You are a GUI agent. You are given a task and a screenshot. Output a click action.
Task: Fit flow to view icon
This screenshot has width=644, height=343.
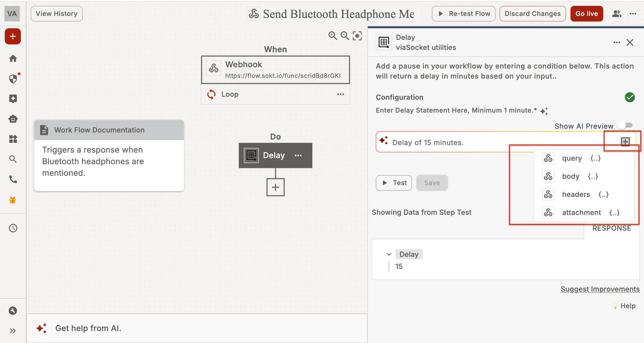point(357,36)
